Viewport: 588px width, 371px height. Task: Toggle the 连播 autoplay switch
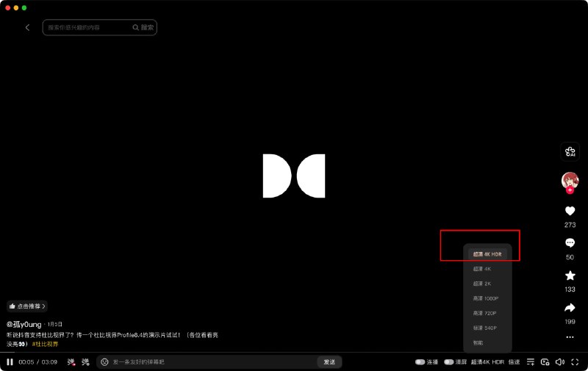[420, 362]
